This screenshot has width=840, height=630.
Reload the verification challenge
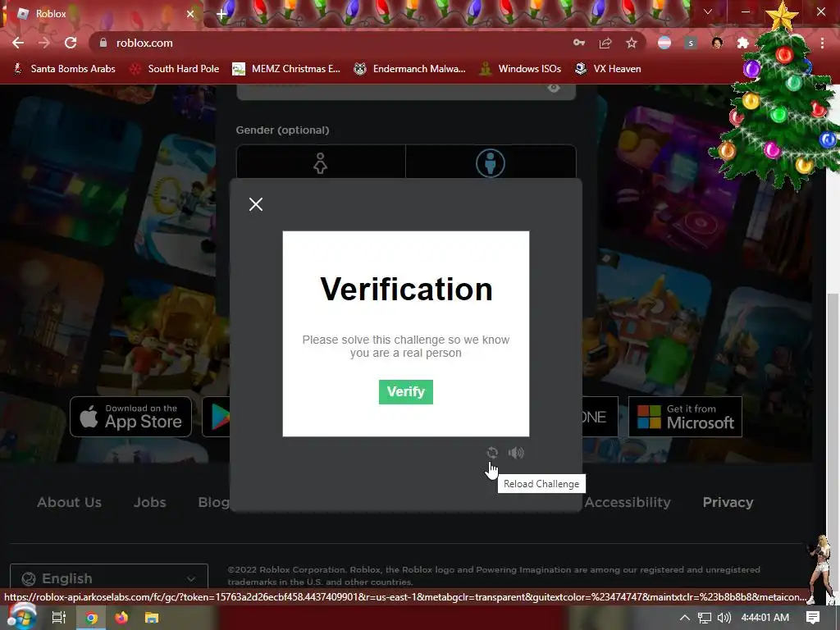point(492,453)
